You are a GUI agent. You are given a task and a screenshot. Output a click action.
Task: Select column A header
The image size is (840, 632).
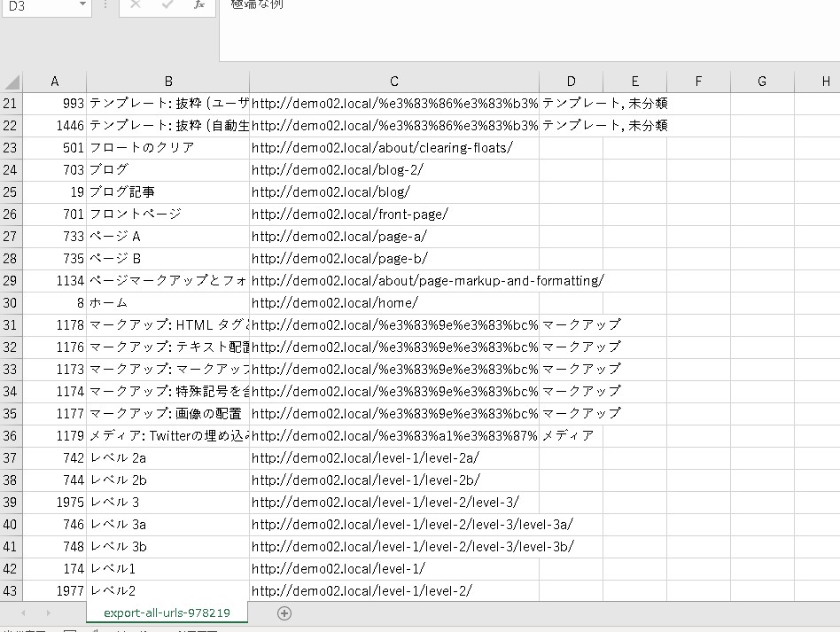tap(55, 82)
